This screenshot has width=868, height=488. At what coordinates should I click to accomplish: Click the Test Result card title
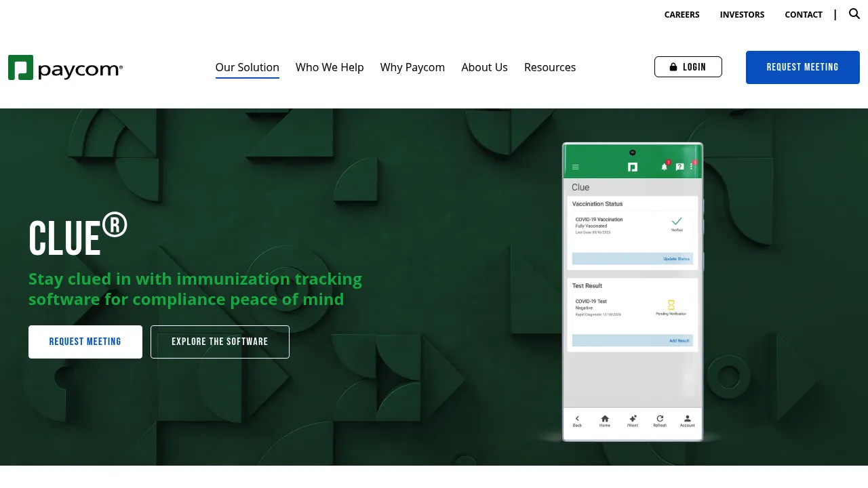(x=587, y=286)
